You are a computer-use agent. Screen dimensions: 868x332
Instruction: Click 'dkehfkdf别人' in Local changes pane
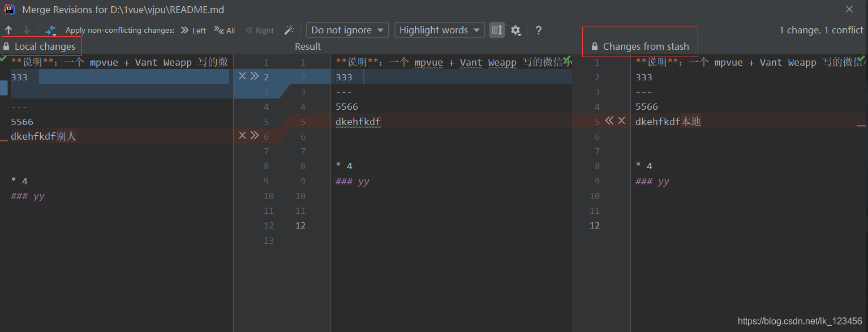44,136
